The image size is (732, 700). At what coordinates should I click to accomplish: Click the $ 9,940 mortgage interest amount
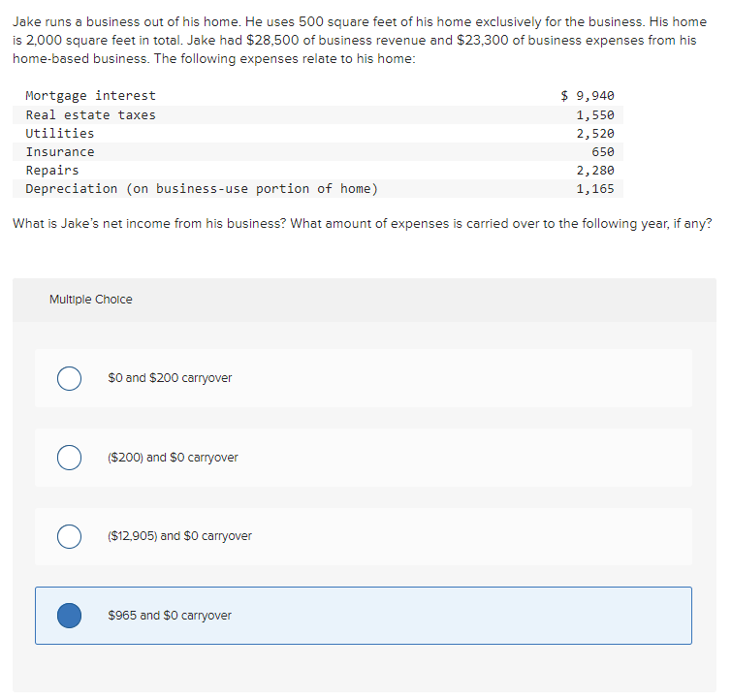(588, 96)
